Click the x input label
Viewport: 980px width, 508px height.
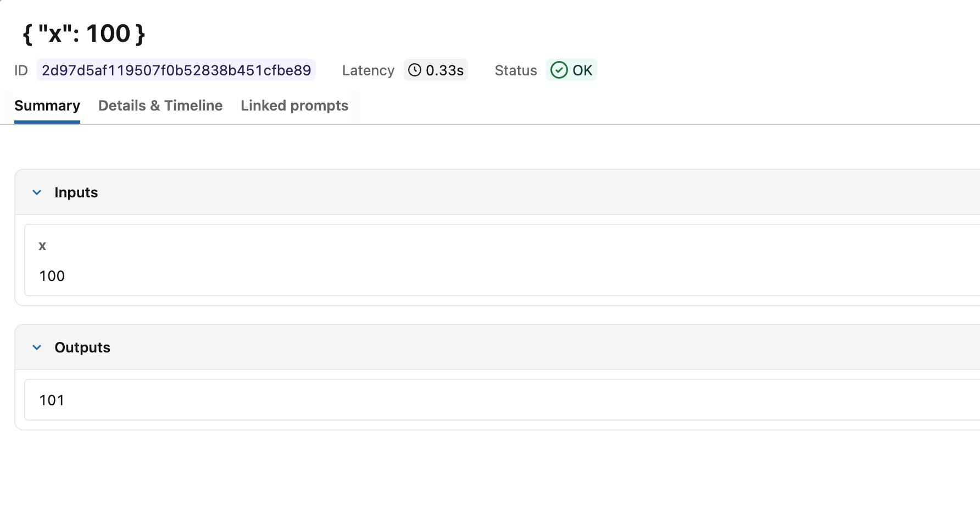click(42, 246)
